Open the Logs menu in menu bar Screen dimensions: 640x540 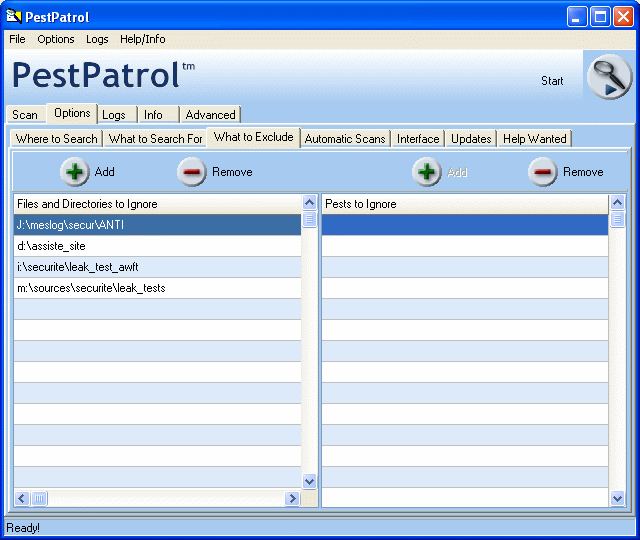click(x=97, y=39)
